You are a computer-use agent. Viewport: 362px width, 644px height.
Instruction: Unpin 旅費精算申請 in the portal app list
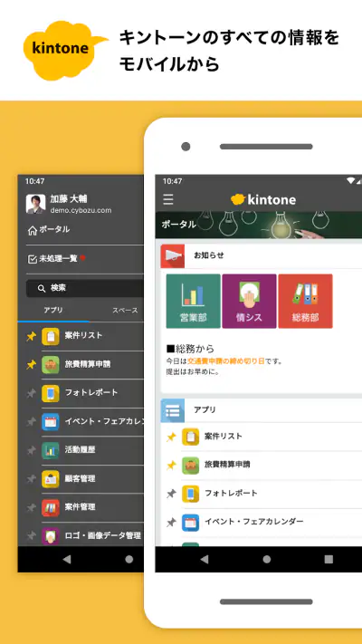pyautogui.click(x=171, y=466)
